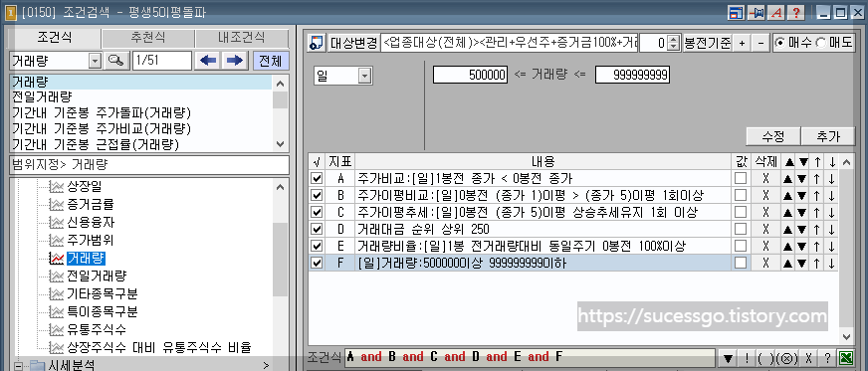Screen dimensions: 868x371
Task: Delete condition F with its X
Action: [x=765, y=264]
